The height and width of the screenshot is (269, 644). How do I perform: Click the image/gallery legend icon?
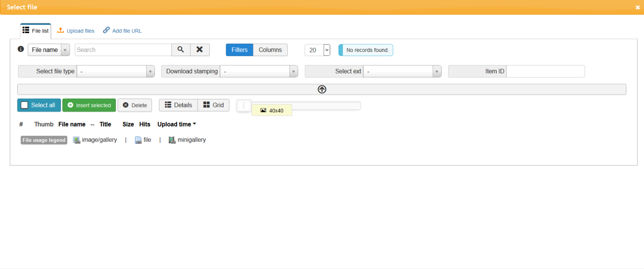click(76, 140)
